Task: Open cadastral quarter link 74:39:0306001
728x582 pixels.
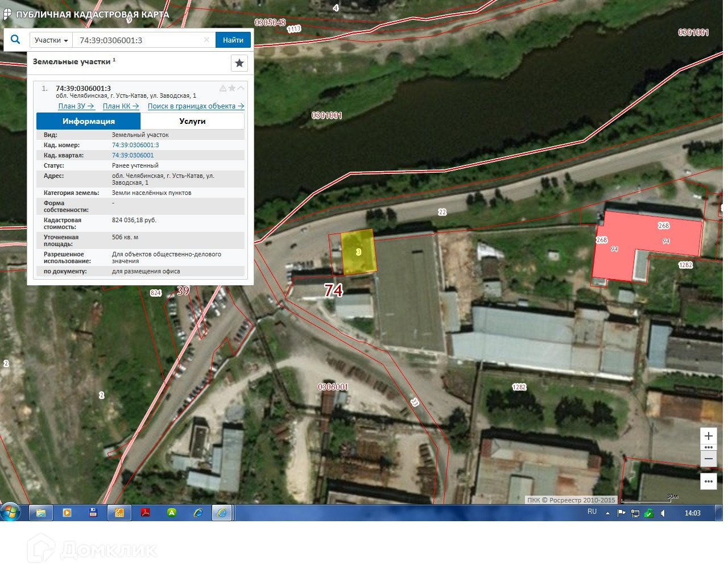Action: tap(133, 156)
